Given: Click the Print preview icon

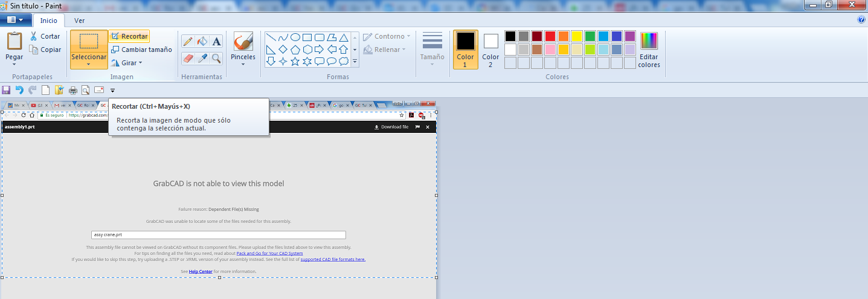Looking at the screenshot, I should click(86, 90).
